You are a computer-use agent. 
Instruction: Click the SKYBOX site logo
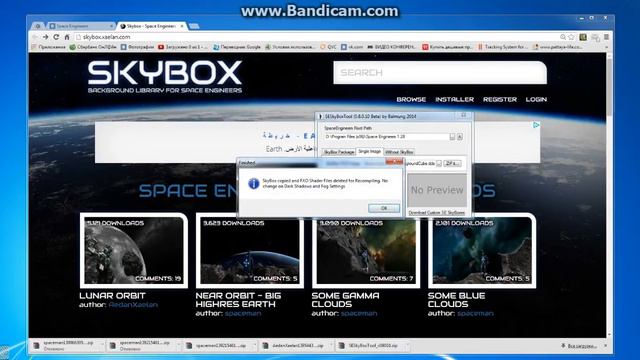(164, 77)
